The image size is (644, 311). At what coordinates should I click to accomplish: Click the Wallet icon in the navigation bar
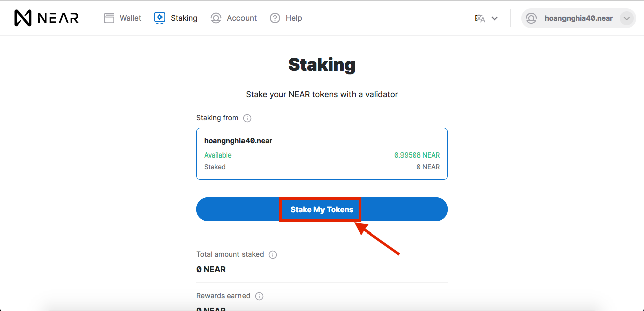109,18
